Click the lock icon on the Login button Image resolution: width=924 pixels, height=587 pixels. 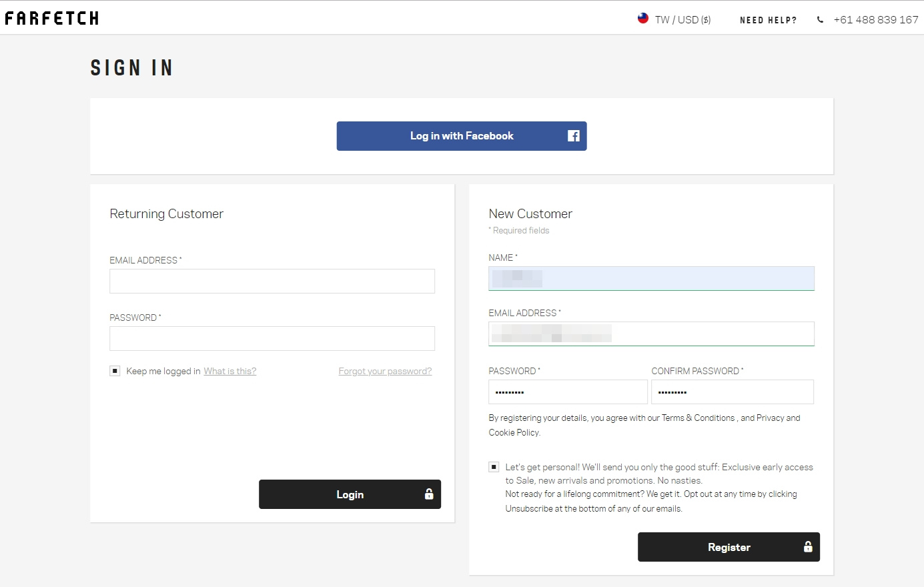coord(429,494)
